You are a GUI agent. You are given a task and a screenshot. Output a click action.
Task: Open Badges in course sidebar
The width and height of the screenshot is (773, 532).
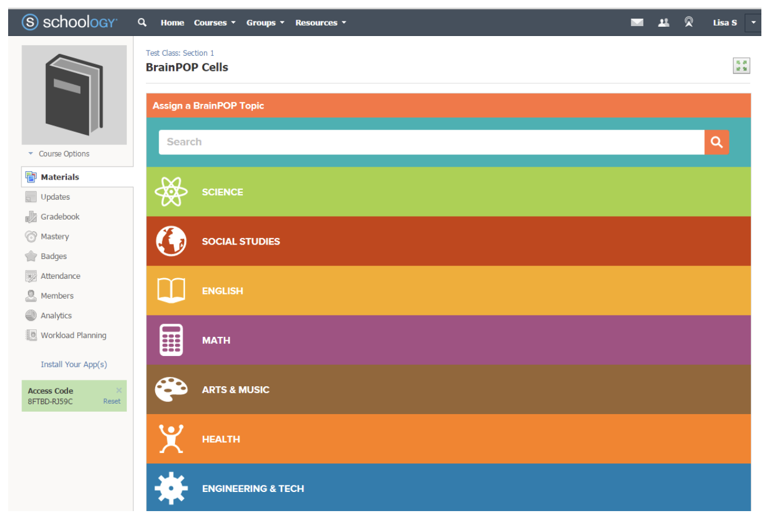point(53,256)
